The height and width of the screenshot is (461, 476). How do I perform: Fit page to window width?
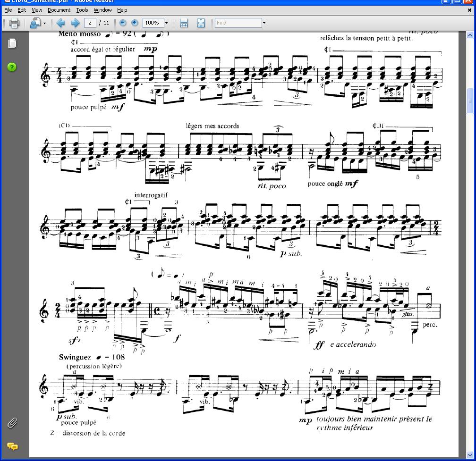coord(184,23)
